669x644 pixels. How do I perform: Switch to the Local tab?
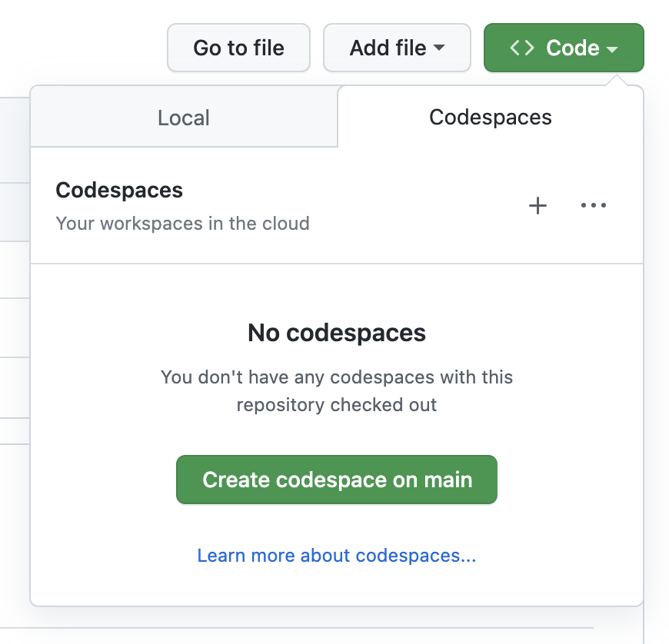(x=184, y=117)
